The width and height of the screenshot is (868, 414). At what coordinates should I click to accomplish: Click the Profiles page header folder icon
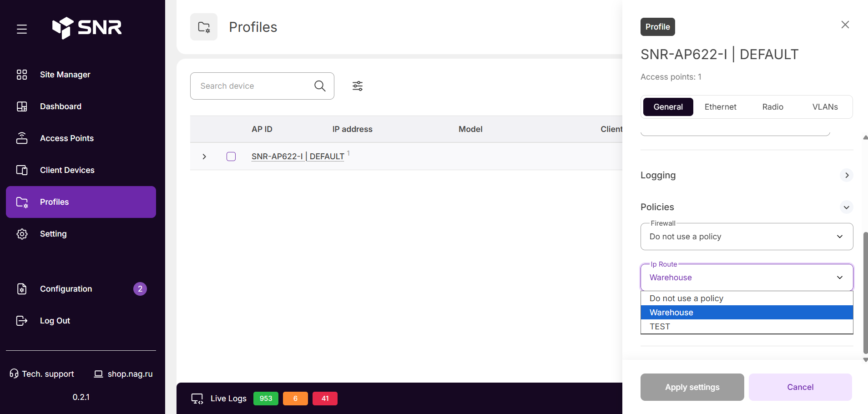click(204, 27)
